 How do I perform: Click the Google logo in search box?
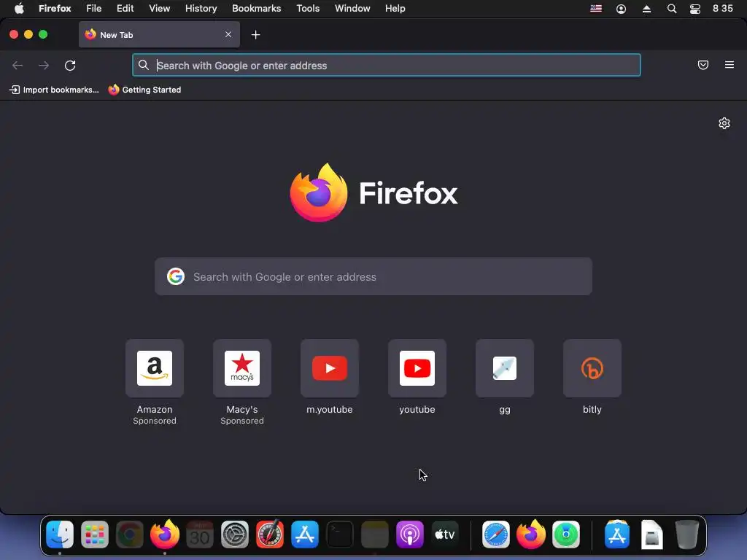pyautogui.click(x=176, y=276)
